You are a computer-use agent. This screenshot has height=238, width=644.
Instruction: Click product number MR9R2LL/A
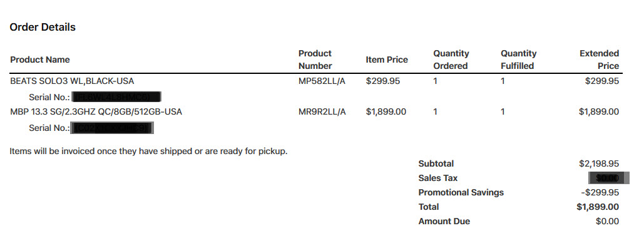(x=322, y=111)
